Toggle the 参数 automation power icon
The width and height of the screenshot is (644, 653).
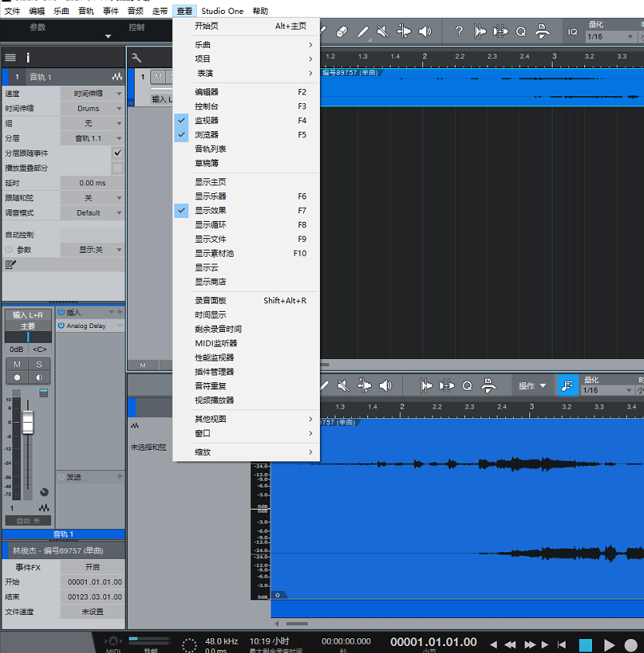(x=9, y=250)
